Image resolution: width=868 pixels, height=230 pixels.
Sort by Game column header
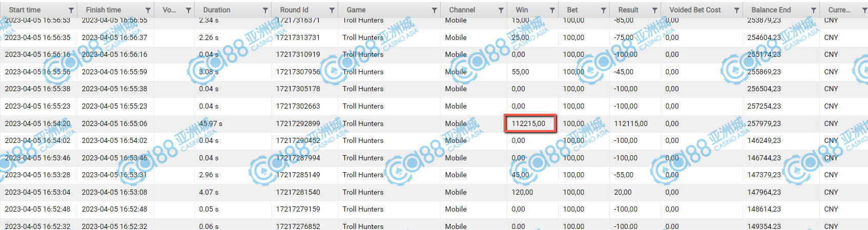(356, 10)
